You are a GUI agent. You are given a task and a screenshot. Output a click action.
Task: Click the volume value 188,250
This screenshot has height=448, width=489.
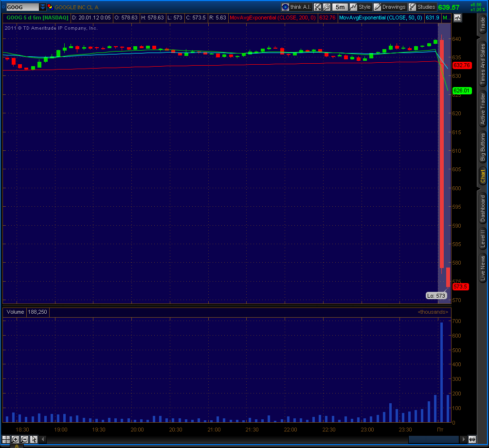(x=37, y=312)
